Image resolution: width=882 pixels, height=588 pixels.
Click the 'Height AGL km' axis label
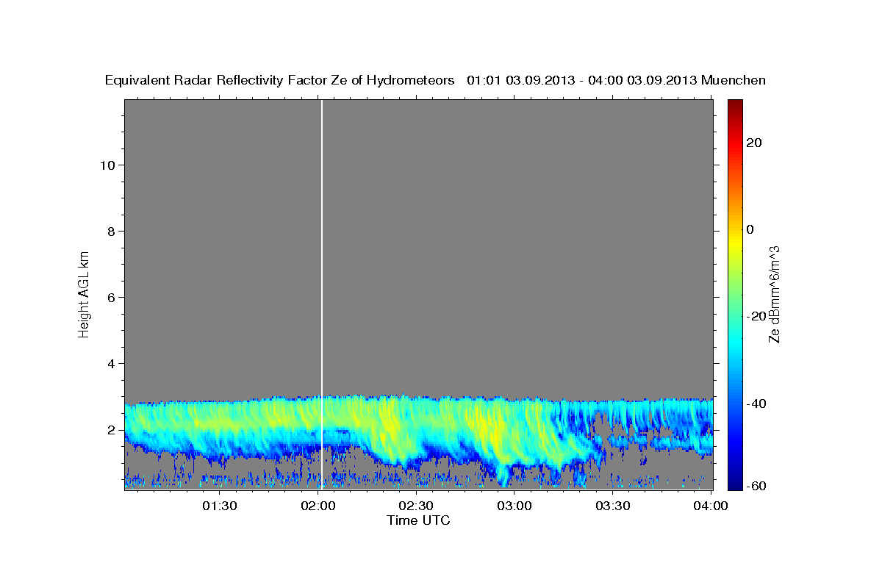[85, 295]
